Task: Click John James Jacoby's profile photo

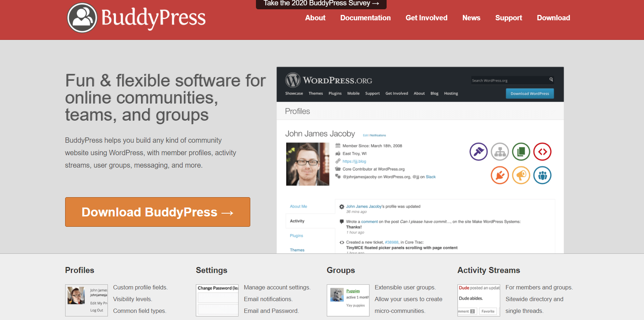Action: coord(308,164)
